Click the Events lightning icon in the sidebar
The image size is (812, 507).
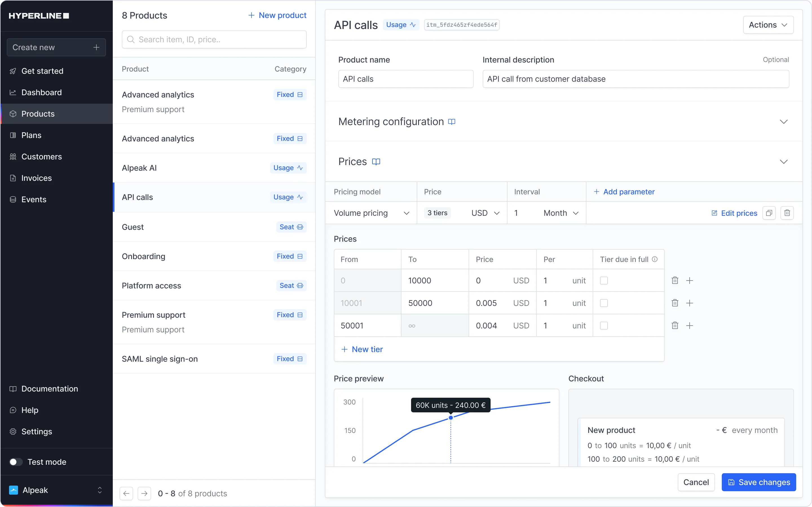pos(13,199)
